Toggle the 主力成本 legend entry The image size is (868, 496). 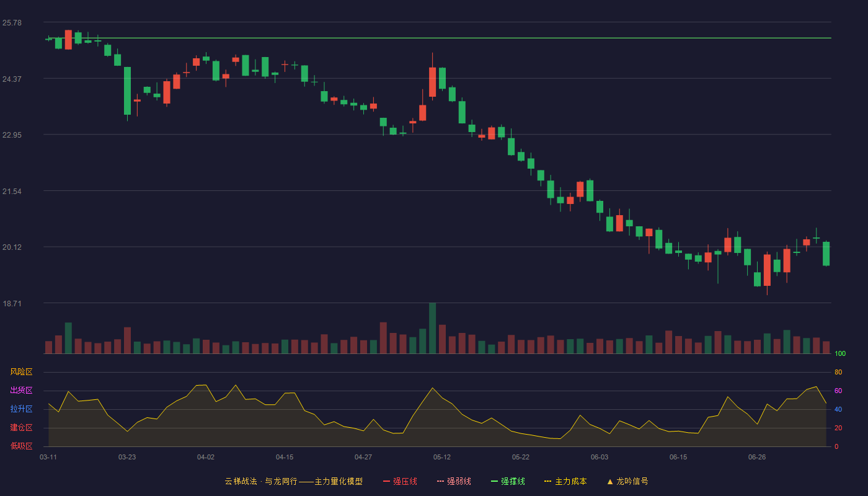tap(565, 481)
